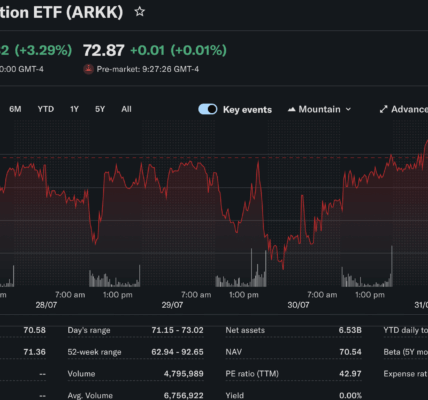The width and height of the screenshot is (428, 400).
Task: Click the Key events label
Action: coord(247,110)
